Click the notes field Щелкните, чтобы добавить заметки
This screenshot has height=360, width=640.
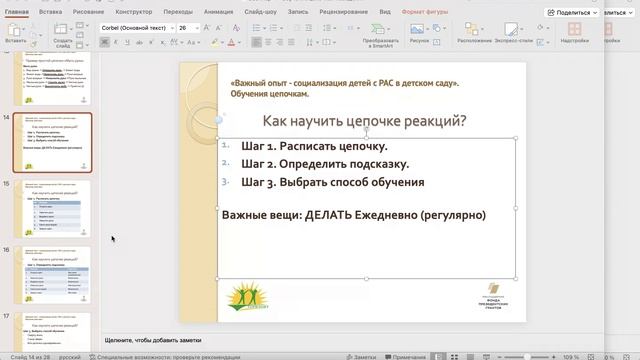pos(153,340)
